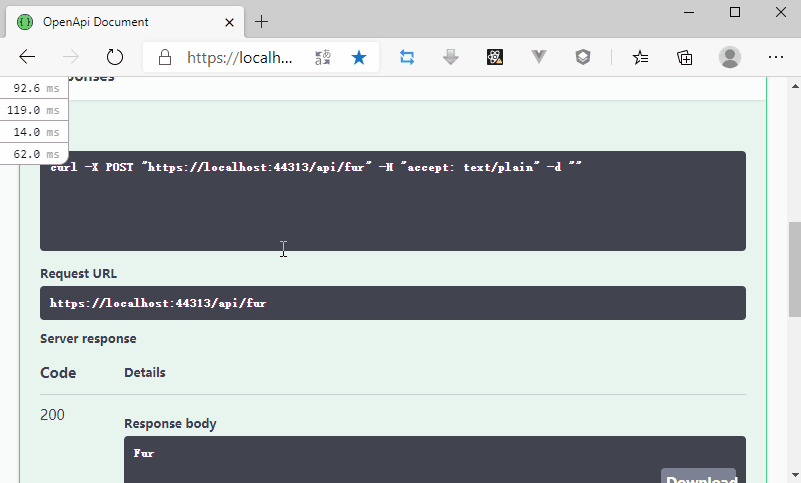Screen dimensions: 801x483
Task: Click the address bar URL field
Action: coord(240,57)
